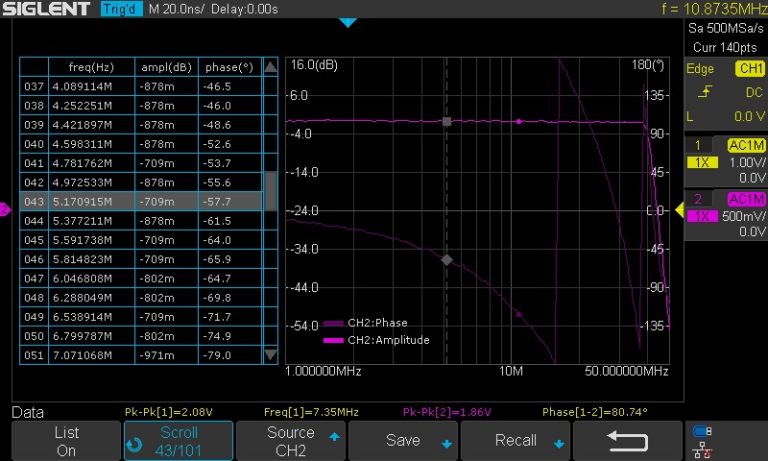Expand the Recall submenu
The image size is (768, 461).
pyautogui.click(x=526, y=440)
